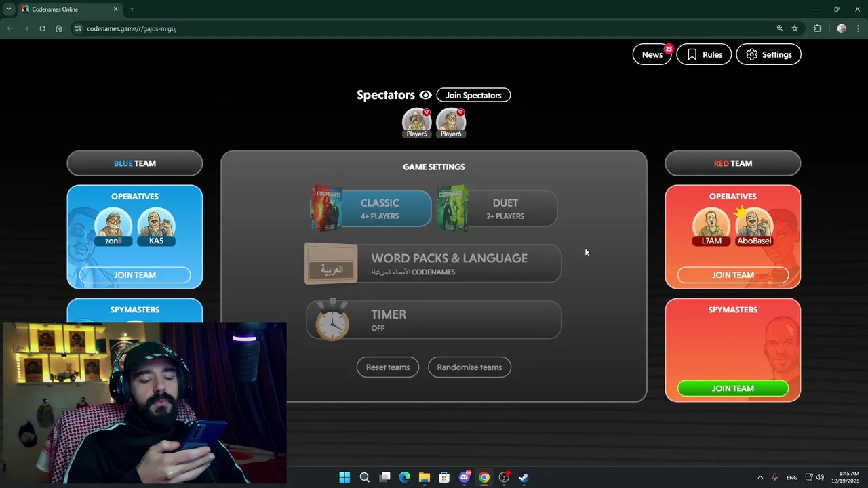
Task: Open game Settings
Action: (768, 54)
